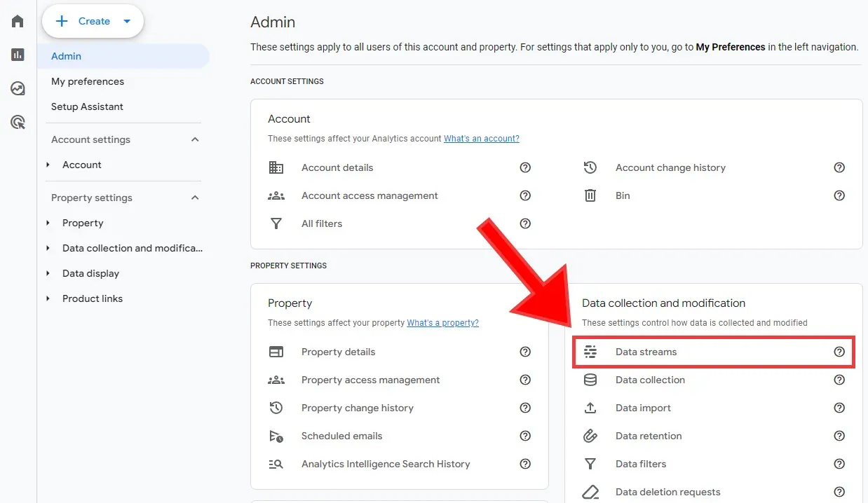
Task: Select Admin in the left navigation
Action: [124, 56]
